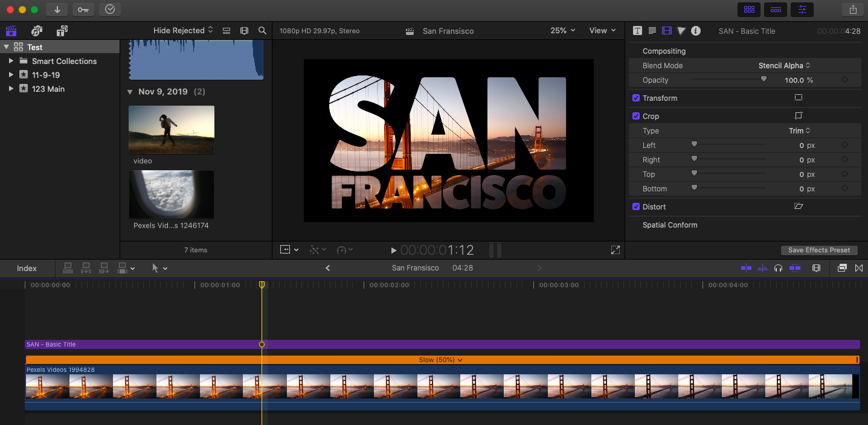
Task: Open the Blend Mode Stencil Alpha dropdown
Action: click(784, 65)
